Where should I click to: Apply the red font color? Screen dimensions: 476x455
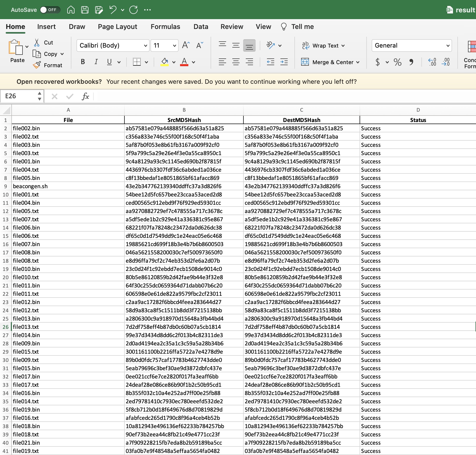(184, 62)
